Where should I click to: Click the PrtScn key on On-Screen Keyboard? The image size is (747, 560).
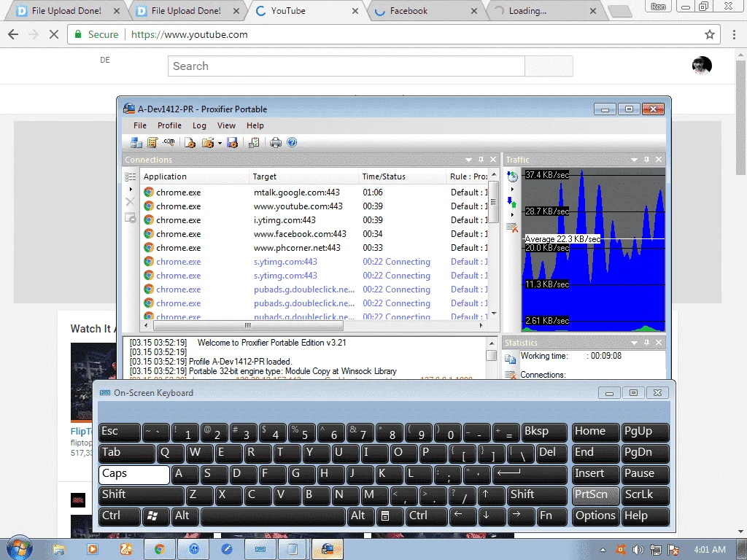[x=595, y=495]
